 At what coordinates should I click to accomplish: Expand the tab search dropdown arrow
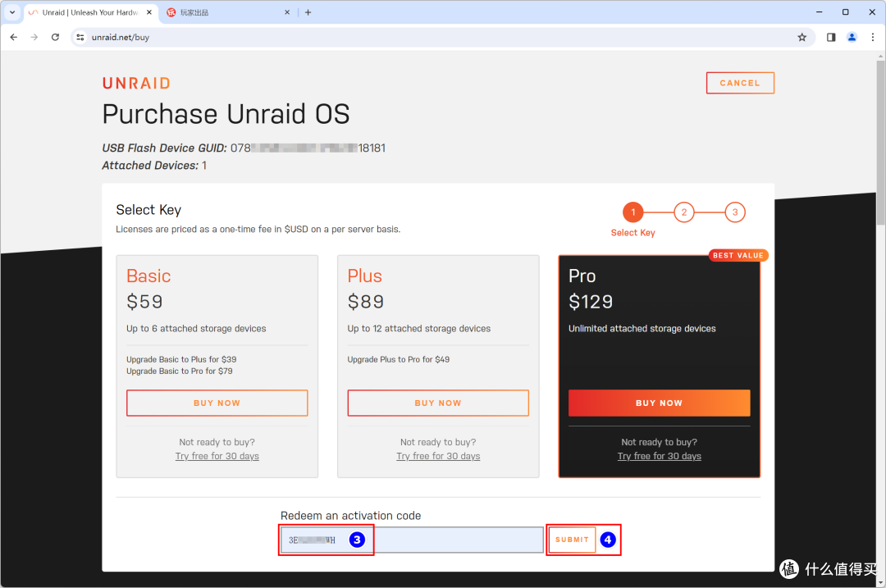(x=12, y=12)
